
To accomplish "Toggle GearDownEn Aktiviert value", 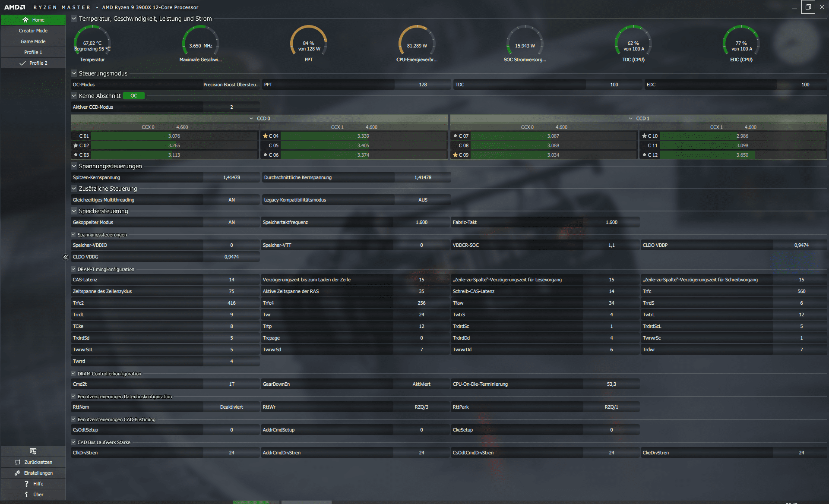I will (x=421, y=384).
